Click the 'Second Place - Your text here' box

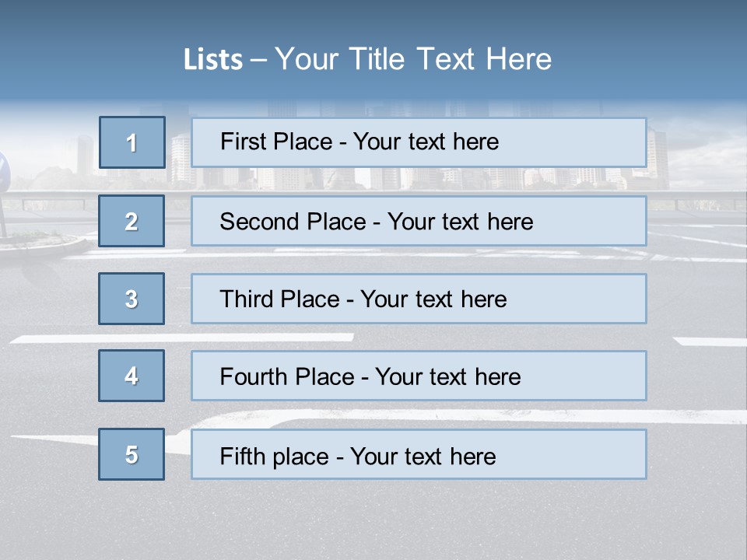(419, 221)
